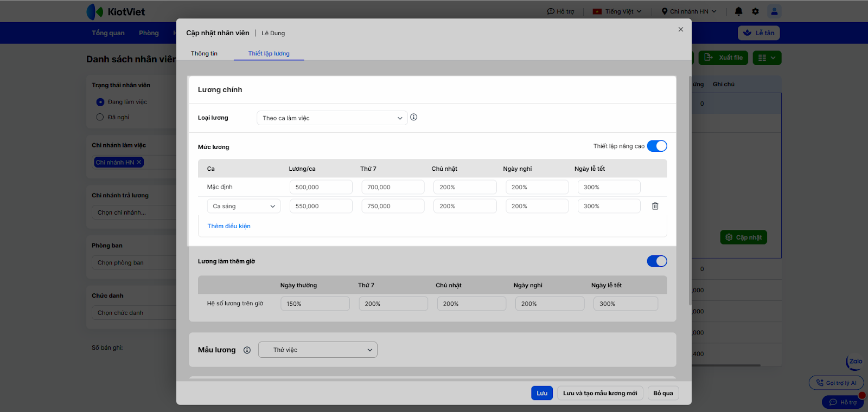Image resolution: width=868 pixels, height=412 pixels.
Task: Expand the Ca sáng shift dropdown
Action: [244, 207]
